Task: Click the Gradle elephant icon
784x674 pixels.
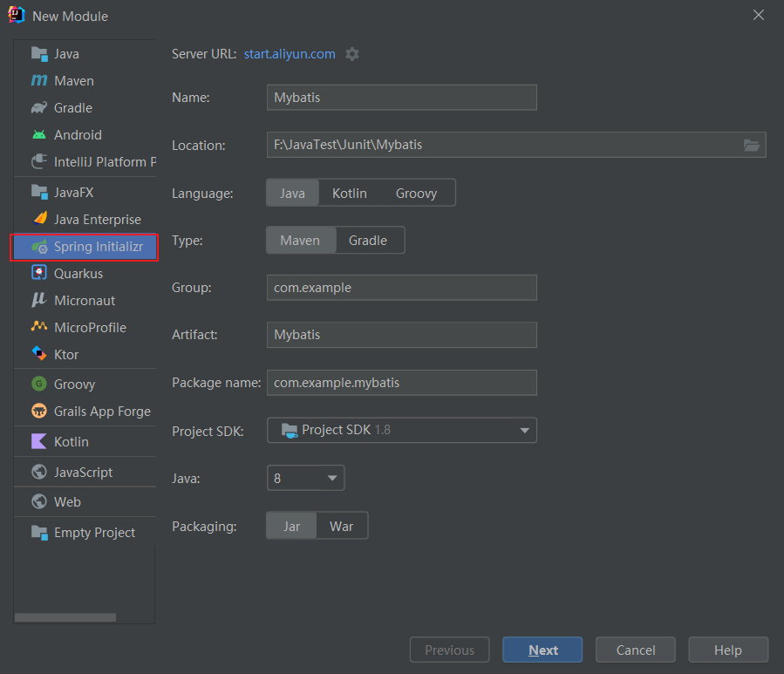Action: [x=39, y=108]
